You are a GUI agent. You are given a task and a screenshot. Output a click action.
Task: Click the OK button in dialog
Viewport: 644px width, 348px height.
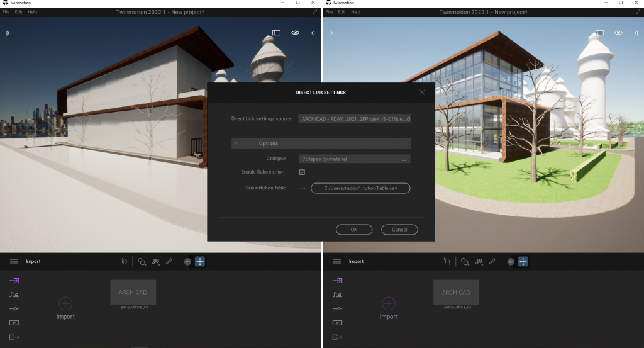[x=354, y=230]
